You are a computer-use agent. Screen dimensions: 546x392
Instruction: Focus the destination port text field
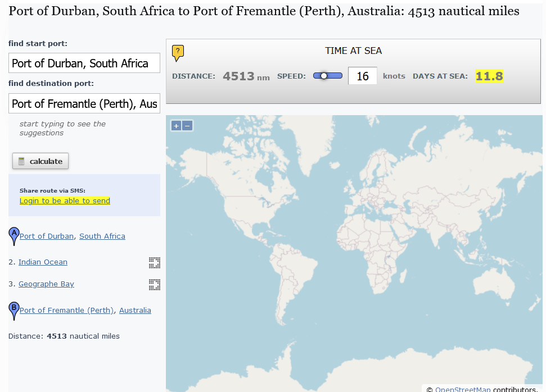tap(84, 104)
